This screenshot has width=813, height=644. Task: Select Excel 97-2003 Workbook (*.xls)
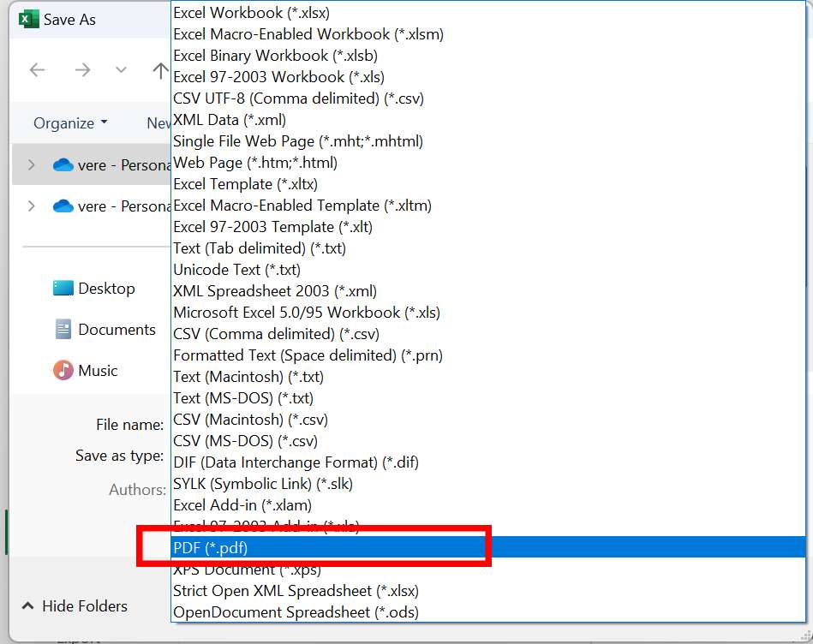tap(488, 77)
